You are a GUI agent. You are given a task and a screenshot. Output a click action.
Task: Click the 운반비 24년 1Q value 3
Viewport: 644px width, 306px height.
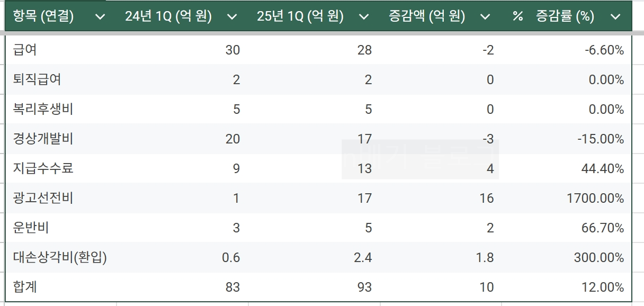[236, 228]
